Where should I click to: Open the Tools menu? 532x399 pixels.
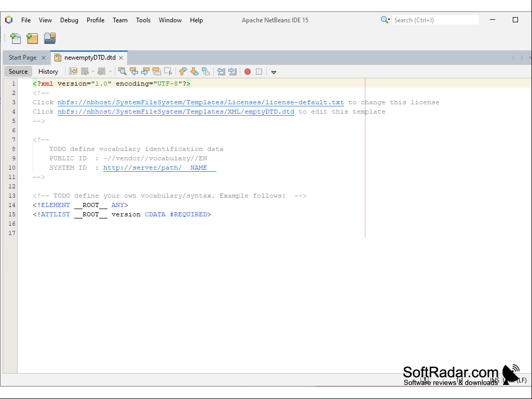click(x=143, y=20)
